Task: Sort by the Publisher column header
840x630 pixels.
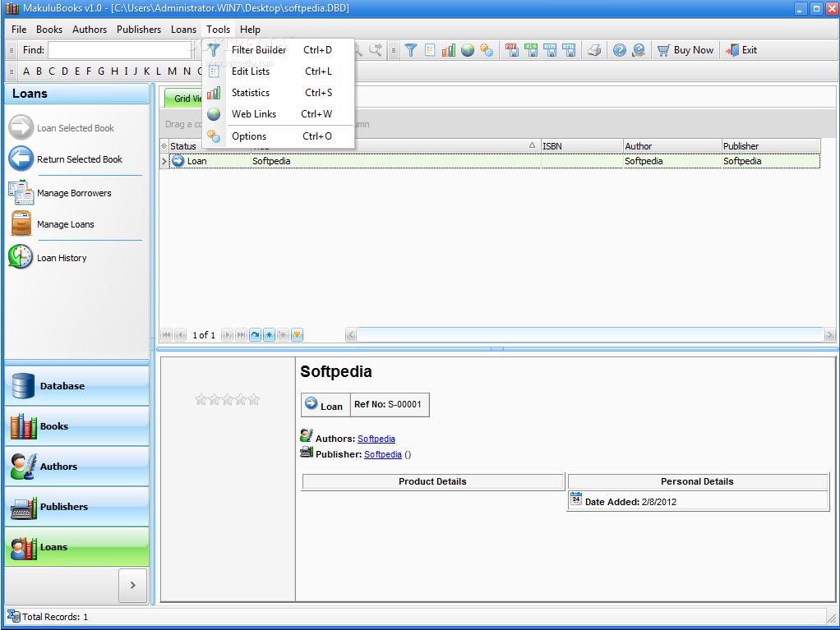Action: pos(771,146)
